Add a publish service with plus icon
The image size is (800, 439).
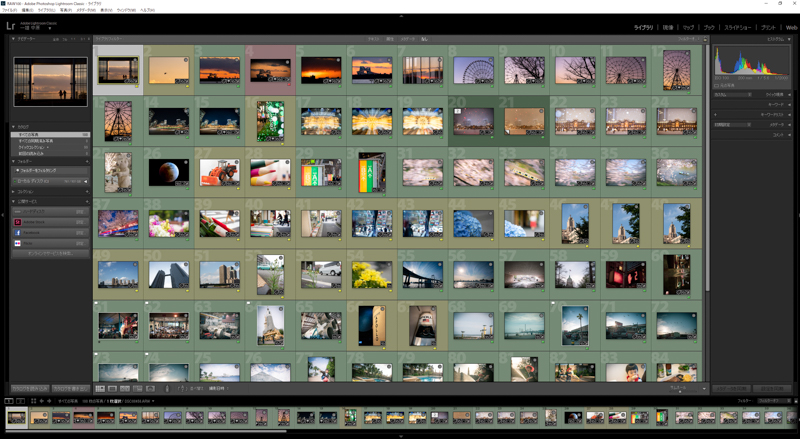click(87, 202)
